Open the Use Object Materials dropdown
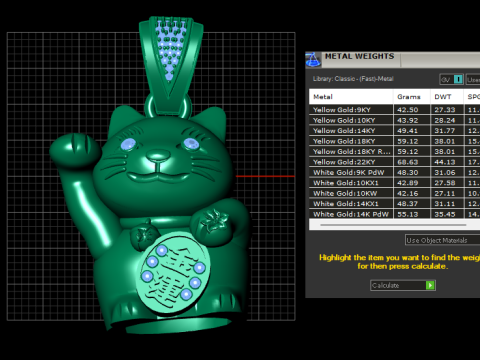480x360 pixels. coord(443,240)
